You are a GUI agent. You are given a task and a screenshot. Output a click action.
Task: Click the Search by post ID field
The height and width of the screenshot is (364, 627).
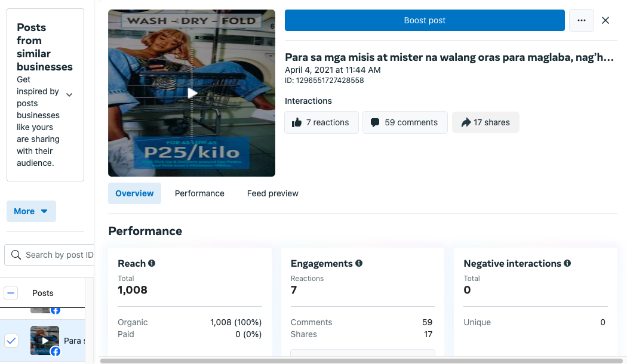59,255
